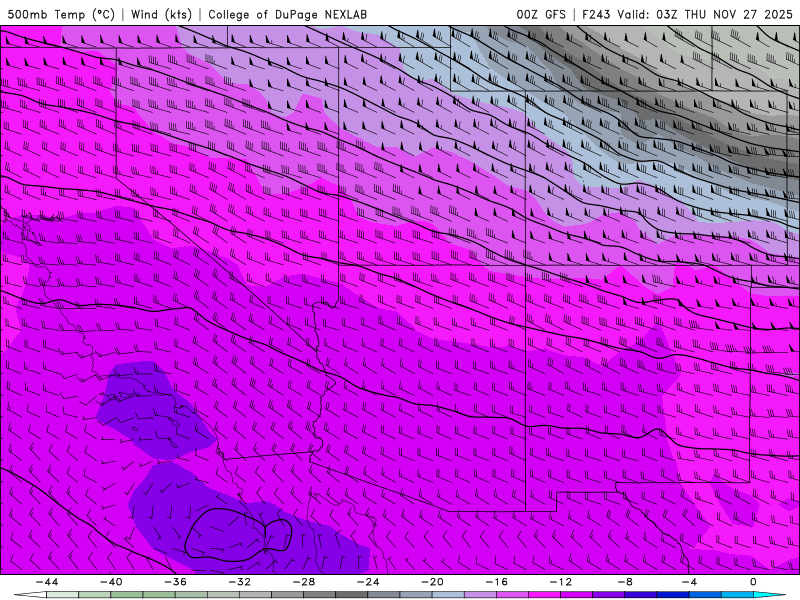
Task: Click the "F243" forecast hour text
Action: pos(596,14)
